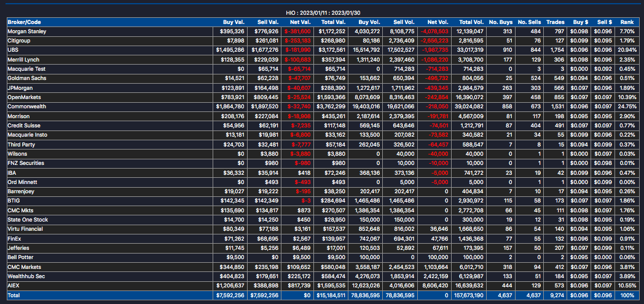Click Morgan Stanley net value $-381,600

(299, 31)
